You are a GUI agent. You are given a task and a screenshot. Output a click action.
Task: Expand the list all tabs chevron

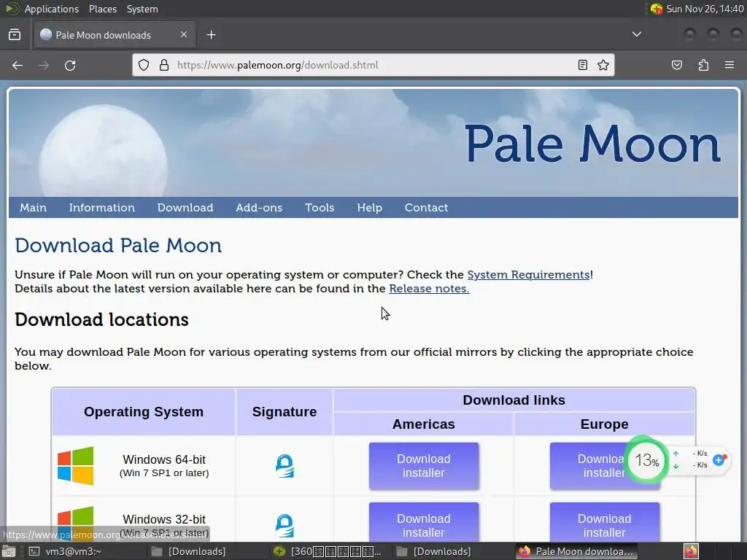(x=636, y=34)
